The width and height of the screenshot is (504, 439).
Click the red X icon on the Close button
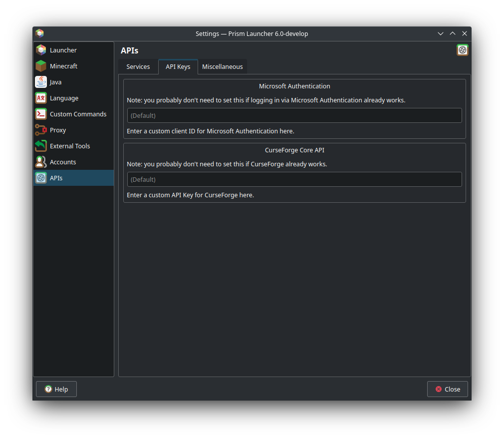coord(439,389)
